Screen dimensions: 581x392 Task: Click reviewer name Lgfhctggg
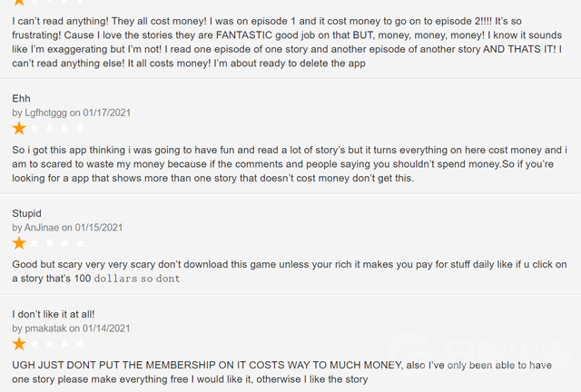click(46, 113)
